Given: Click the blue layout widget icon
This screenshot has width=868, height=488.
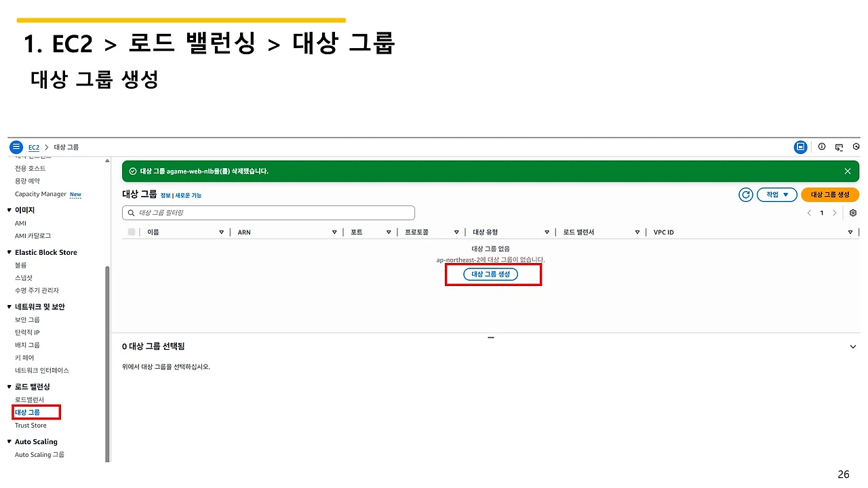Looking at the screenshot, I should tap(801, 146).
